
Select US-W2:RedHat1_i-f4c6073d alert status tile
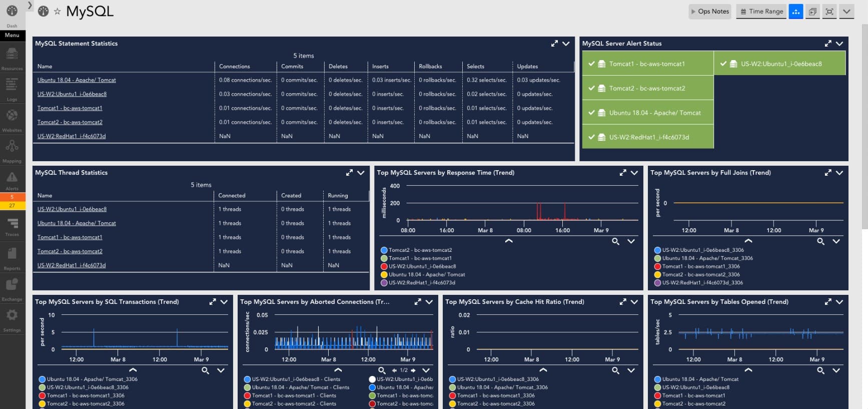[647, 137]
